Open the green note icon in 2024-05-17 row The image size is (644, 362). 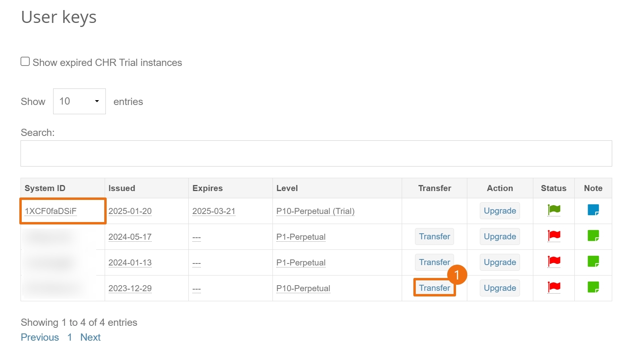tap(593, 235)
